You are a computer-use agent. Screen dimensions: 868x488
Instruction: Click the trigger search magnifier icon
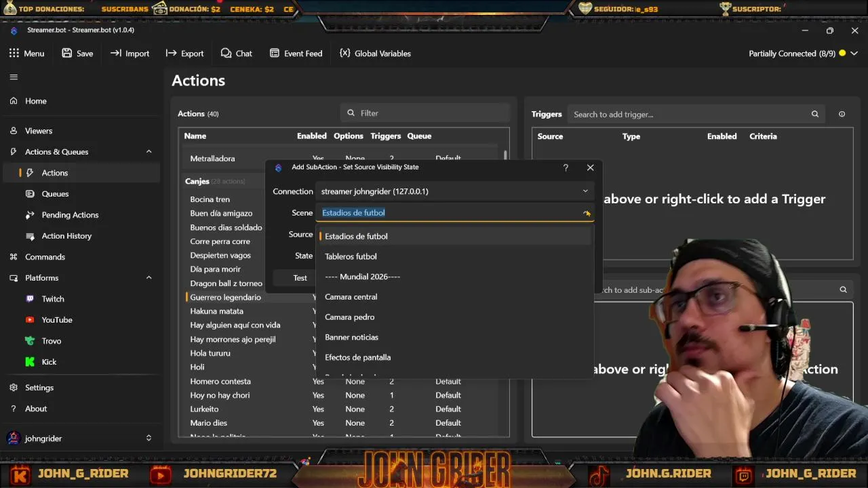pos(815,115)
